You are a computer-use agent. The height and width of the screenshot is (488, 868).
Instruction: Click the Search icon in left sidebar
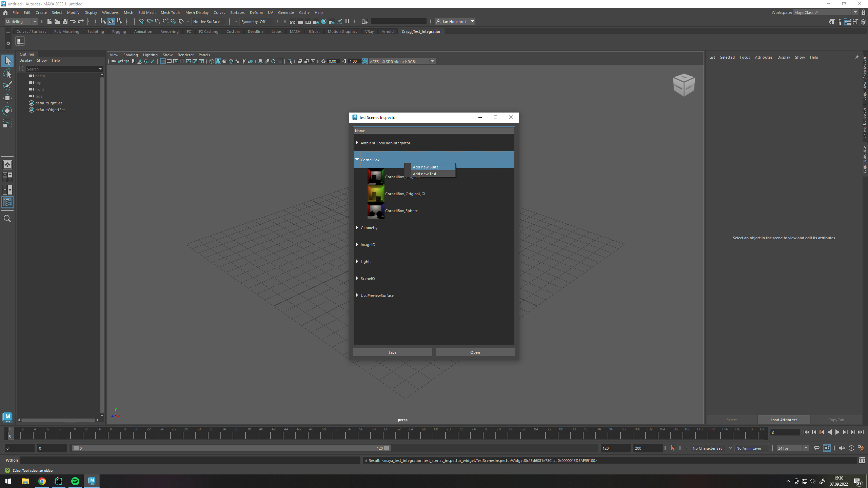pos(7,219)
